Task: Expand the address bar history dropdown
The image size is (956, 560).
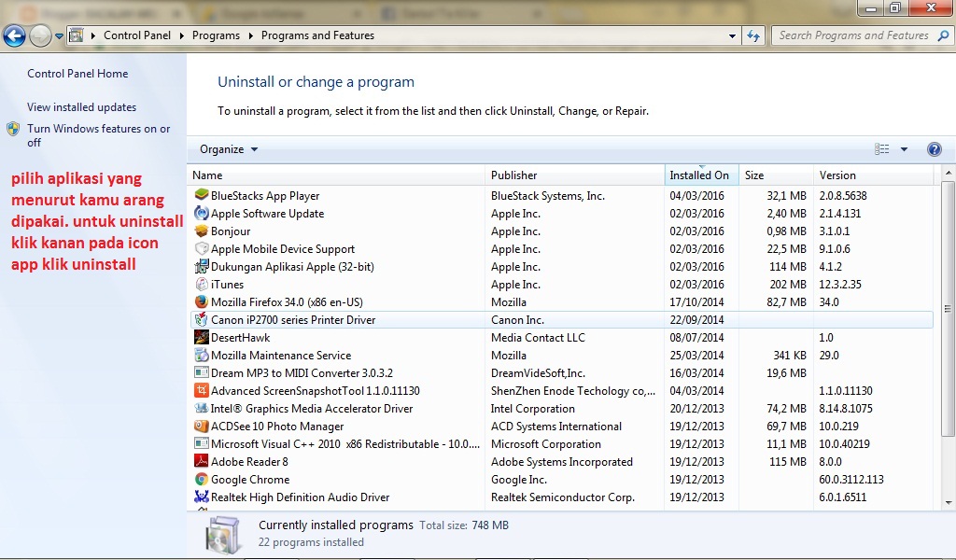Action: 732,36
